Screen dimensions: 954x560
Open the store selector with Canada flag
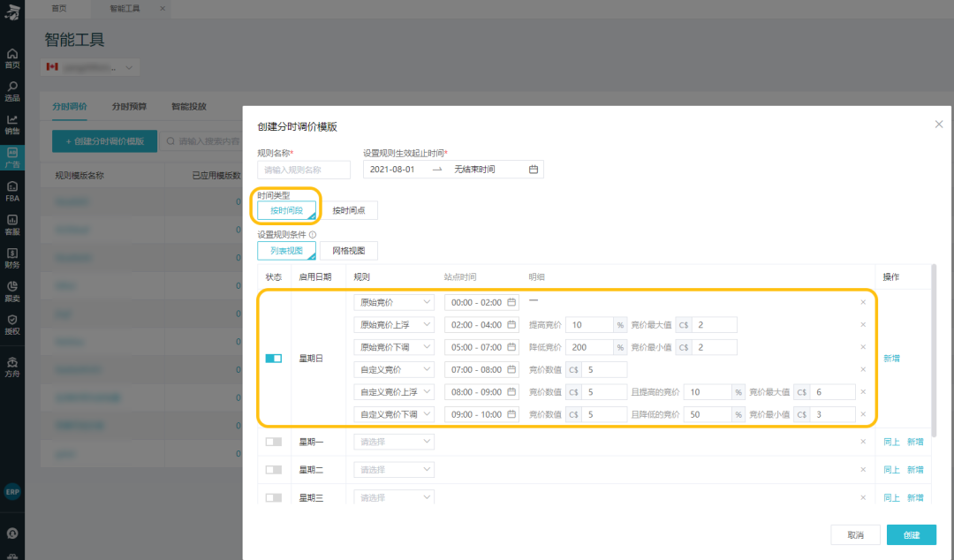pos(90,67)
